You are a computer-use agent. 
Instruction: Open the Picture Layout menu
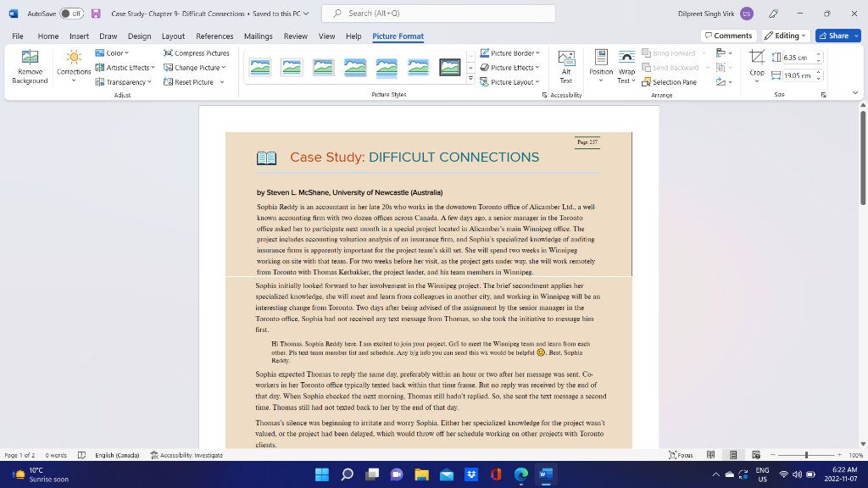pos(509,82)
